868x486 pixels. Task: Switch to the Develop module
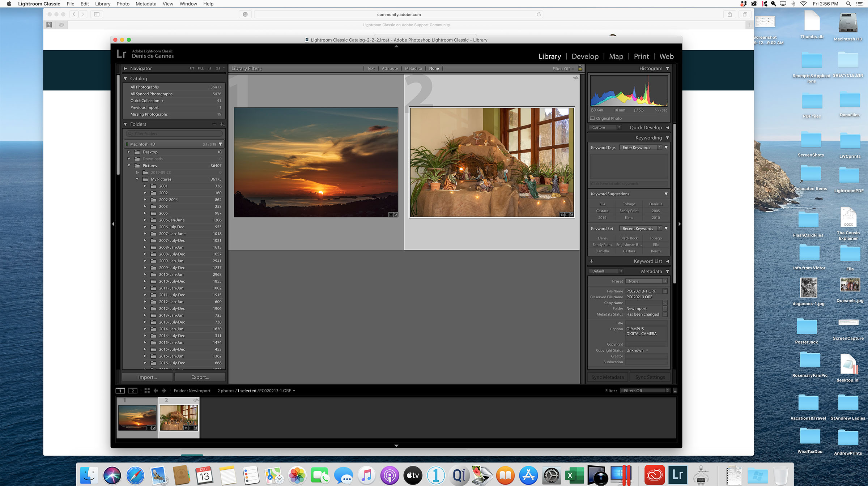pos(585,56)
